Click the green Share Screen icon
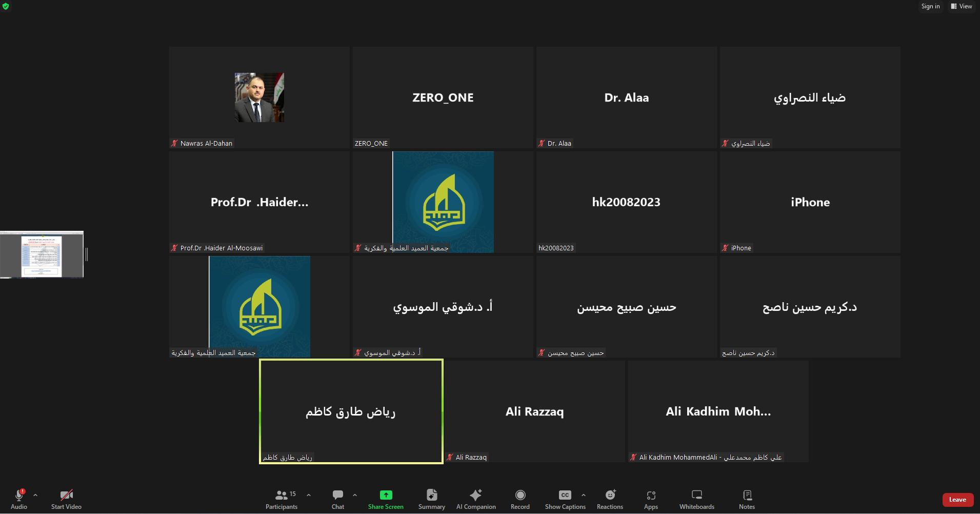 [x=386, y=495]
